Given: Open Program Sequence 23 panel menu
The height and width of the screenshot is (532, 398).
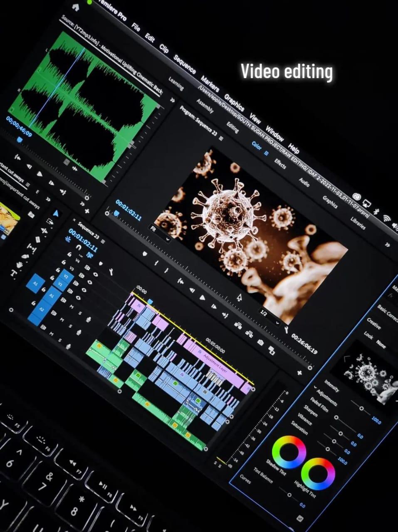Looking at the screenshot, I should [221, 138].
